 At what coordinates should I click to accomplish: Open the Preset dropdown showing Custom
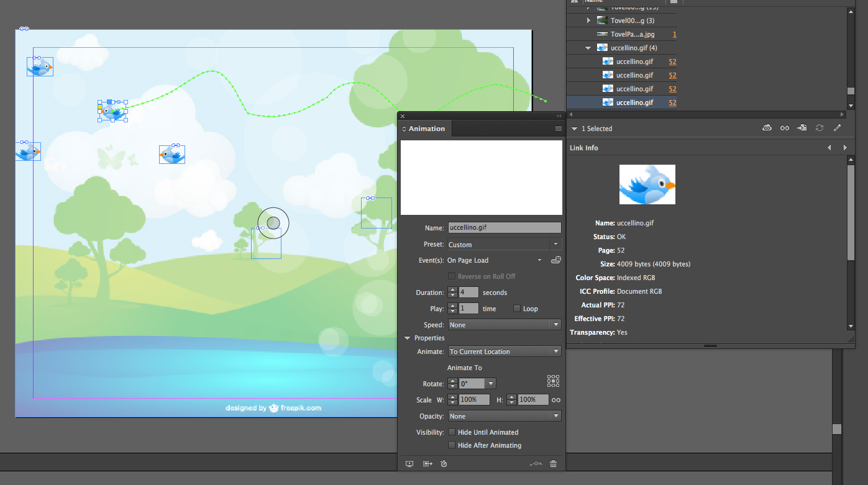tap(505, 245)
